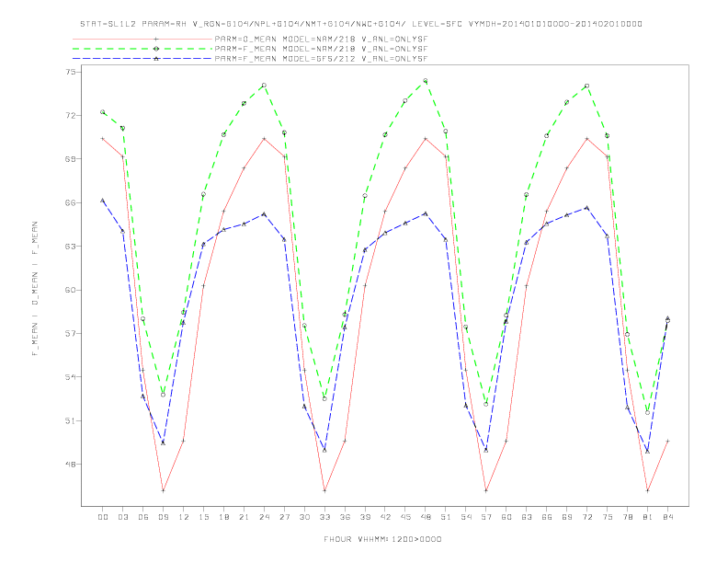Click y-axis tick label 60

point(71,290)
